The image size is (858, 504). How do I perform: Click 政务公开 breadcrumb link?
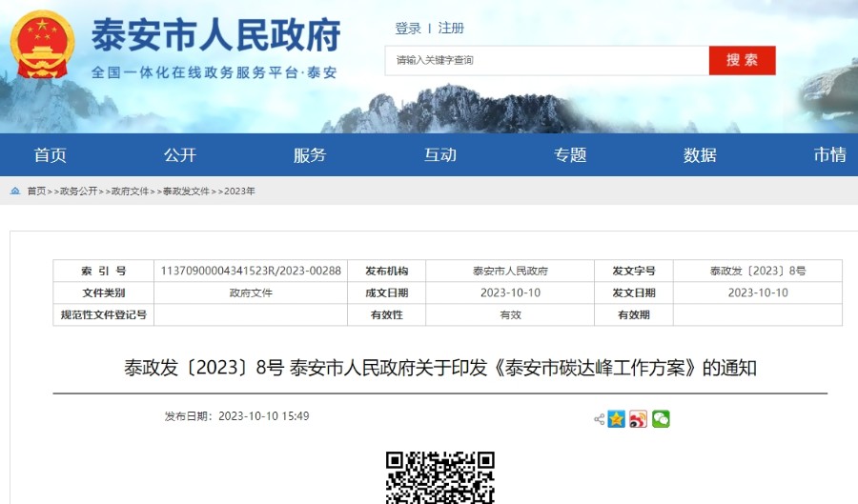78,192
